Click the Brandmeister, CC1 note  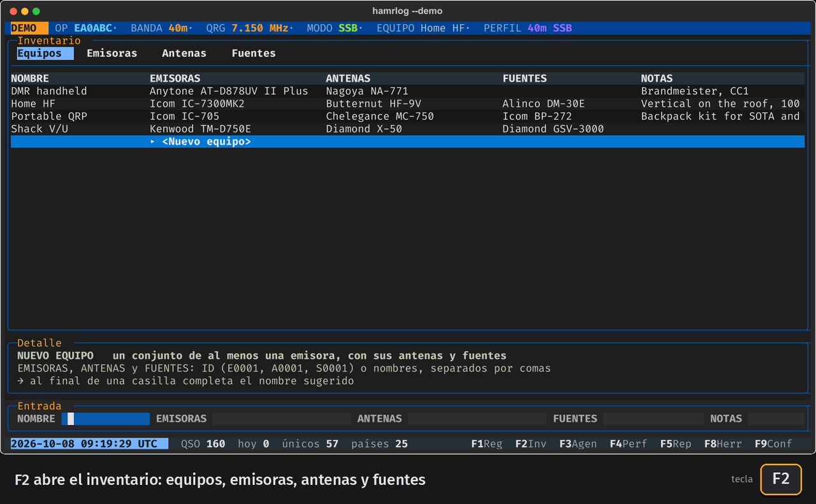click(695, 91)
